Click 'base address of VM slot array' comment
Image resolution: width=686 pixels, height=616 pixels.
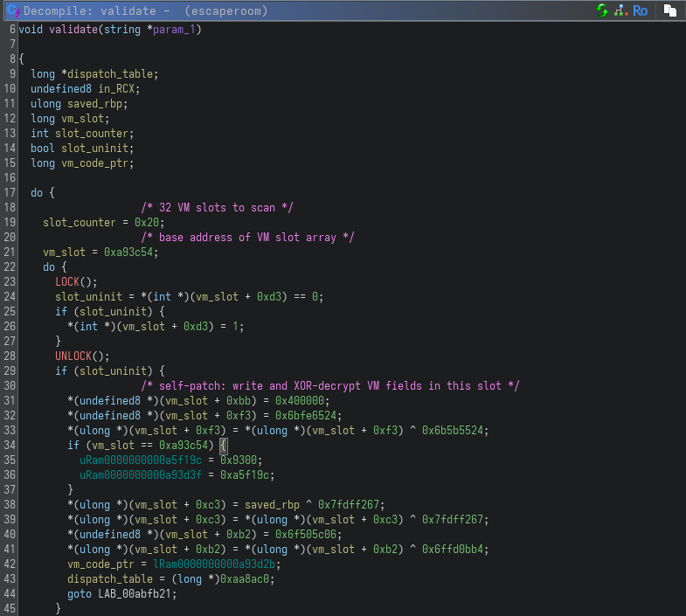coord(247,237)
